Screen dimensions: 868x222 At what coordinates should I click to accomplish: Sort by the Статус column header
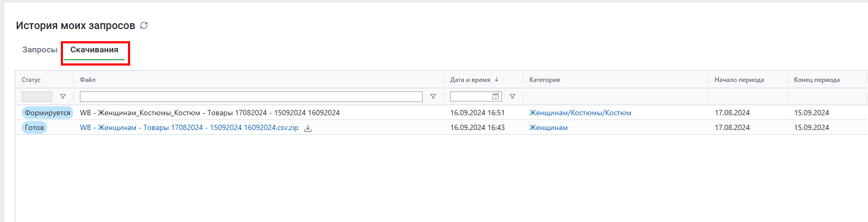[31, 80]
